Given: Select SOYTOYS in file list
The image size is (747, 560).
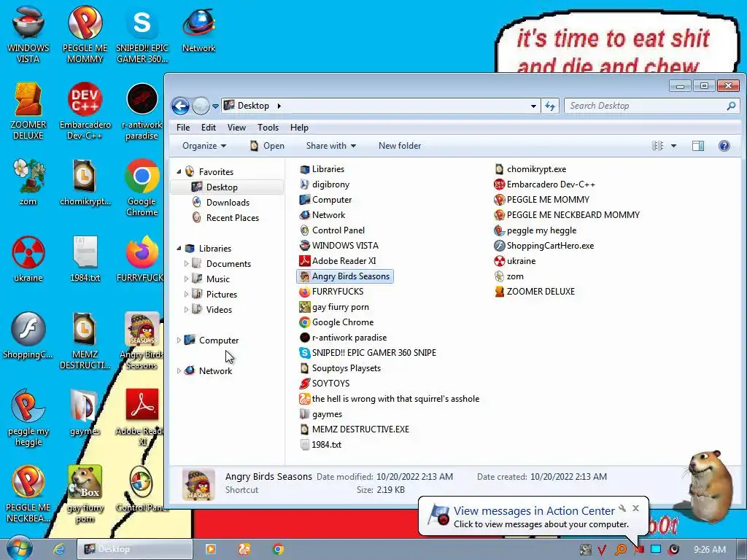Looking at the screenshot, I should point(325,384).
